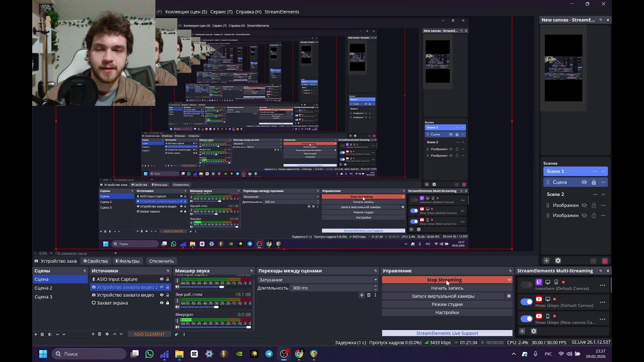Click the red record button in canvas panel
This screenshot has width=644, height=362.
pos(605,261)
